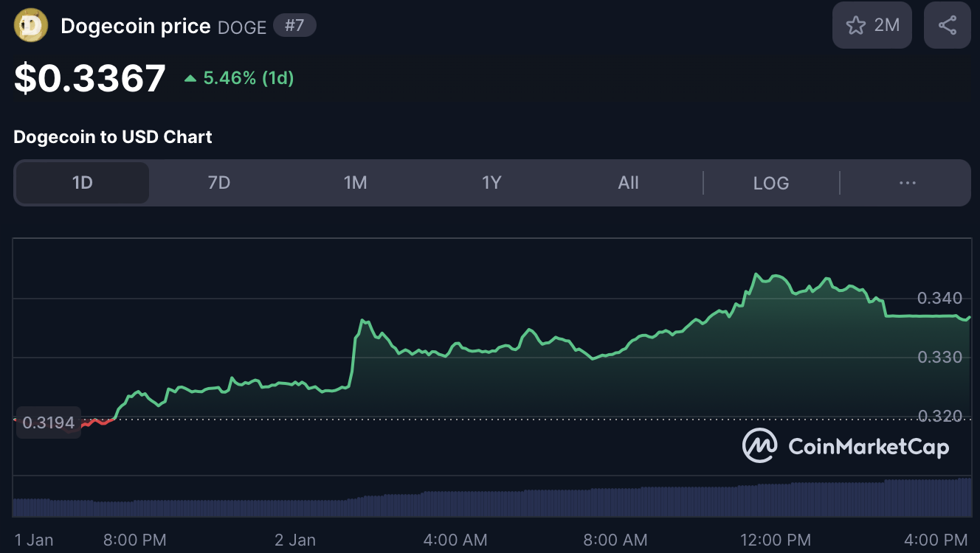The image size is (980, 553).
Task: Click the 0.3194 opening price label
Action: 49,422
